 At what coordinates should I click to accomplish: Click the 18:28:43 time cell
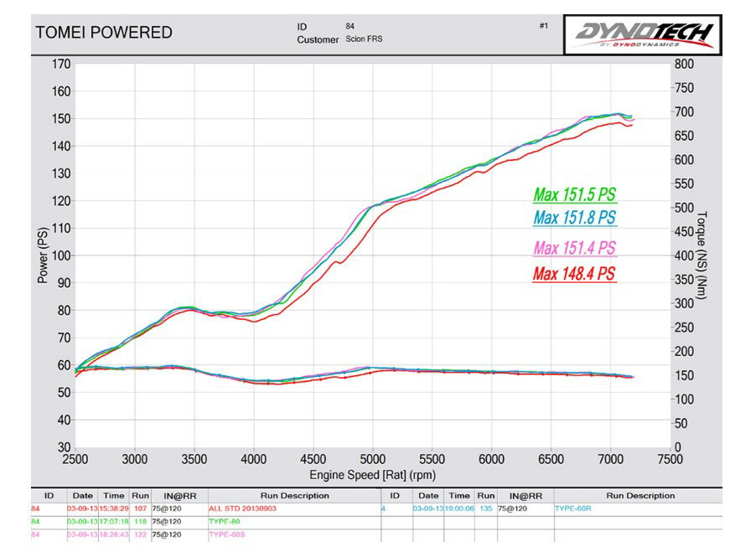tap(114, 534)
